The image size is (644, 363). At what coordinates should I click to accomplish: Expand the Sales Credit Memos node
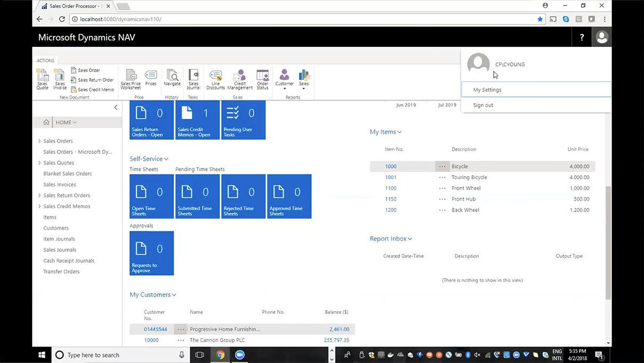39,206
